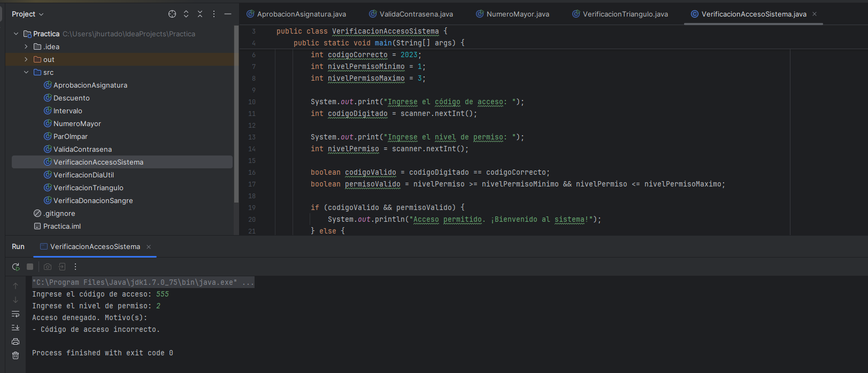Screen dimensions: 868x373
Task: Select .gitignore file in tree
Action: (59, 213)
